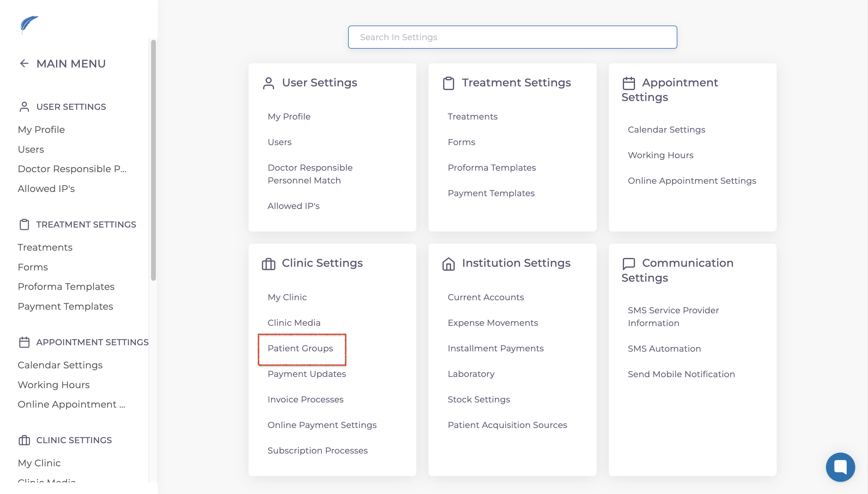Click the speech bubble icon on Communication Settings card
The height and width of the screenshot is (494, 868).
click(629, 264)
